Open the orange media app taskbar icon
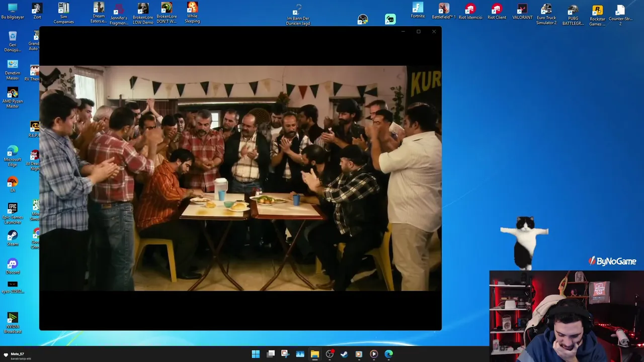 [x=359, y=354]
